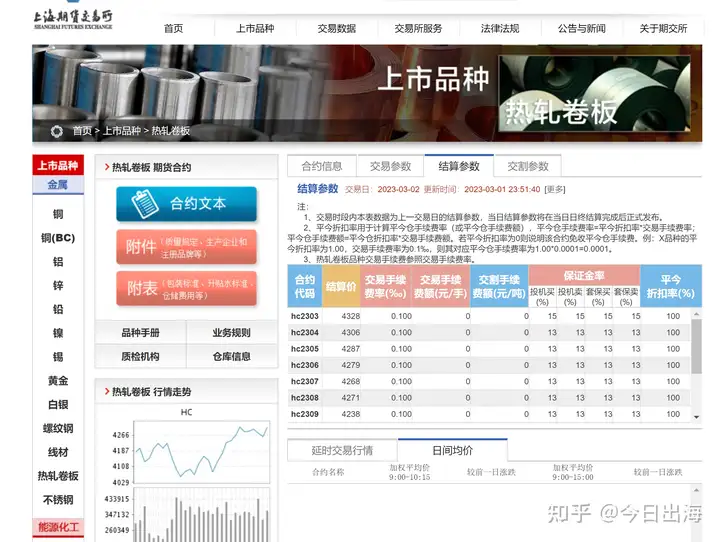Click the 上市品种 sidebar header
Image resolution: width=720 pixels, height=542 pixels.
(x=58, y=165)
